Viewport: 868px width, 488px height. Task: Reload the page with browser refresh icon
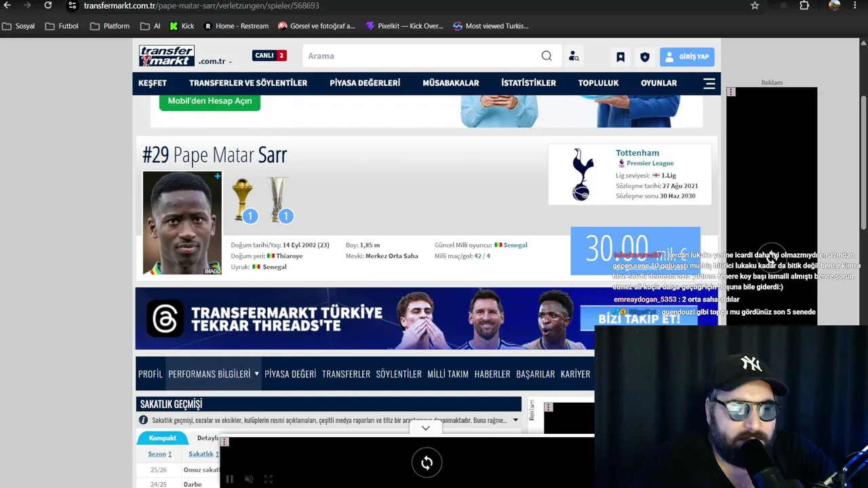click(47, 5)
